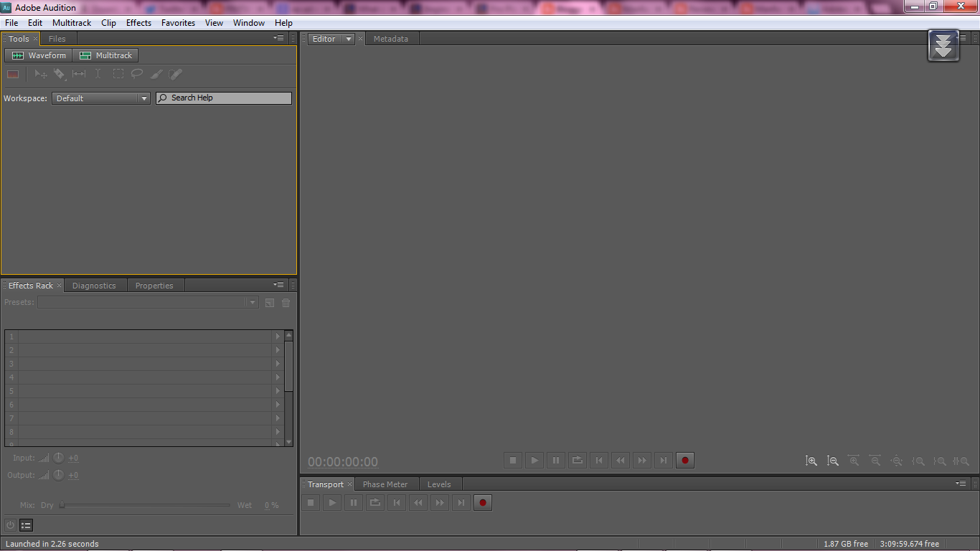Toggle the Loop Playback icon in the editor

tap(578, 460)
